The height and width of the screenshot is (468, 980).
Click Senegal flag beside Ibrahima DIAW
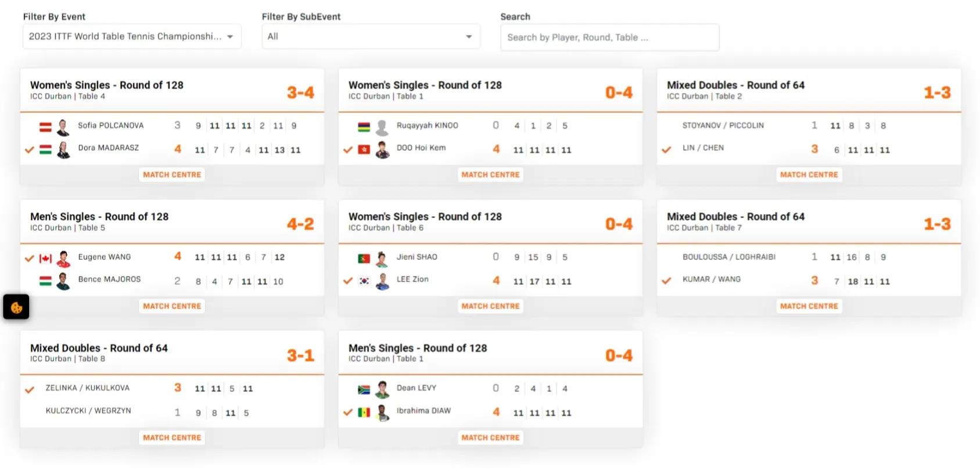pos(364,412)
